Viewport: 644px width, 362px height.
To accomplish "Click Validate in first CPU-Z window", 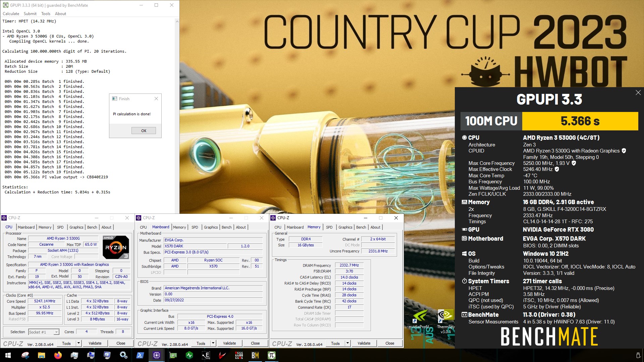I will click(x=95, y=343).
